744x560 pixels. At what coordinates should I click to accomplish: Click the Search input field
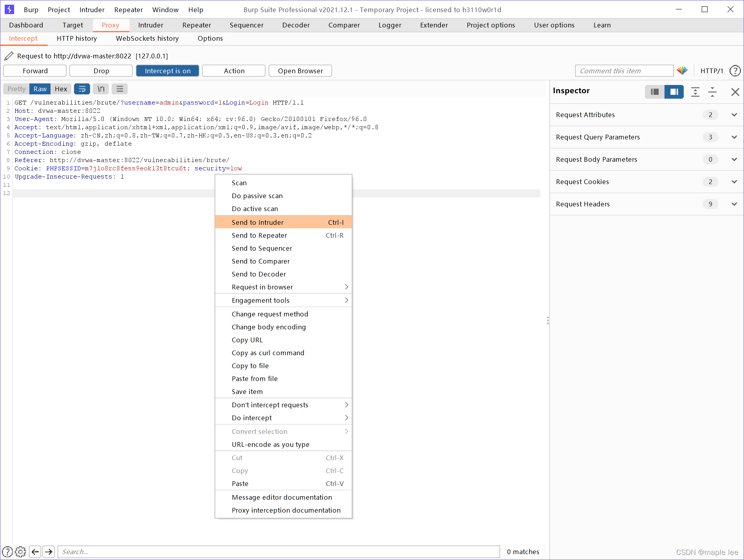click(278, 552)
